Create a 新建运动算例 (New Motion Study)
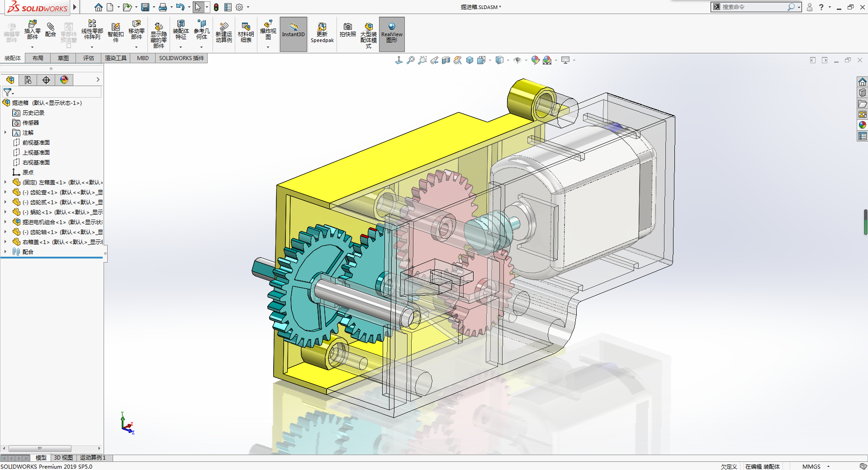 (x=224, y=33)
